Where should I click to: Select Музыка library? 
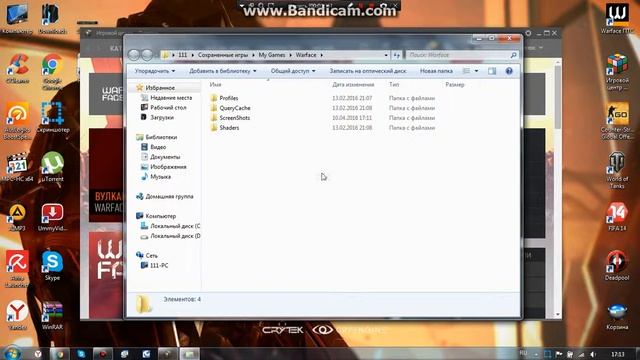tap(160, 177)
